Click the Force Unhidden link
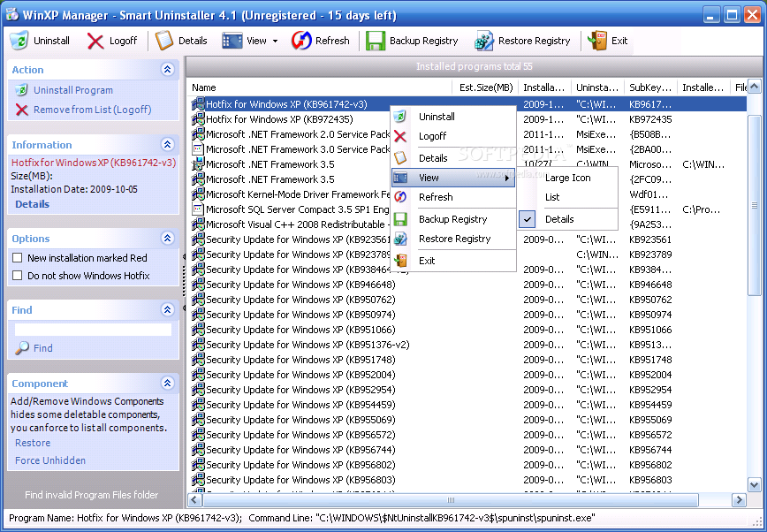 pos(50,460)
